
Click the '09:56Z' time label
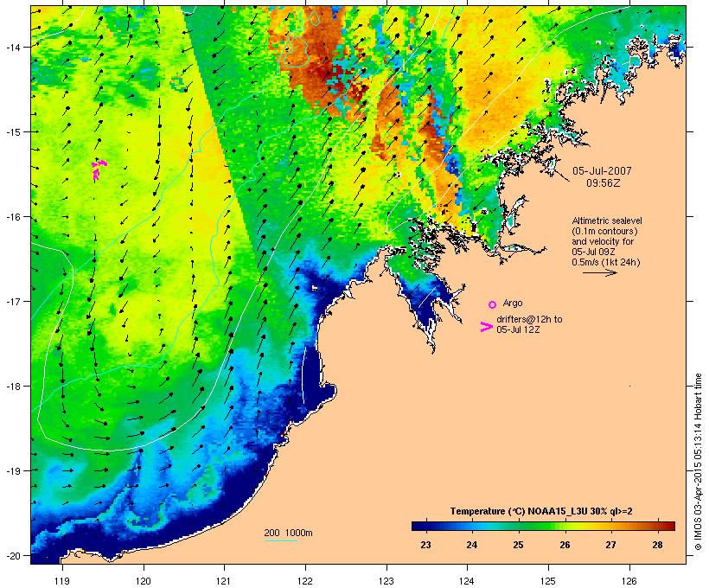click(x=604, y=183)
